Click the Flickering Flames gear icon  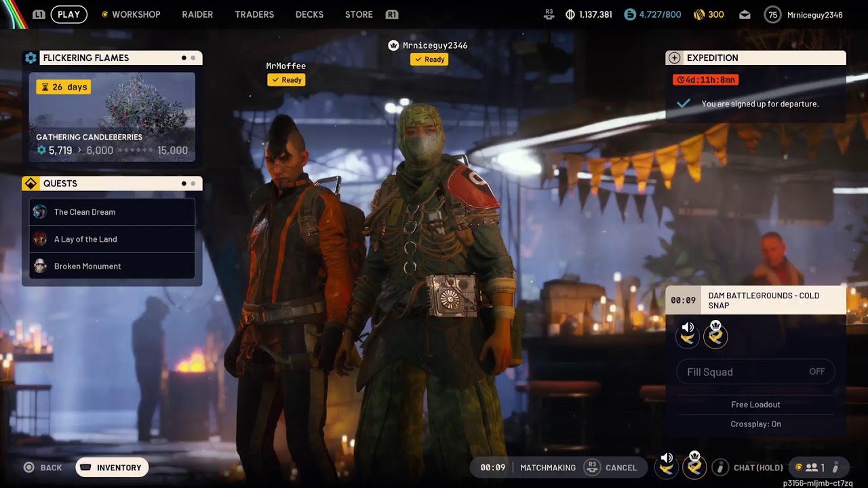click(31, 58)
